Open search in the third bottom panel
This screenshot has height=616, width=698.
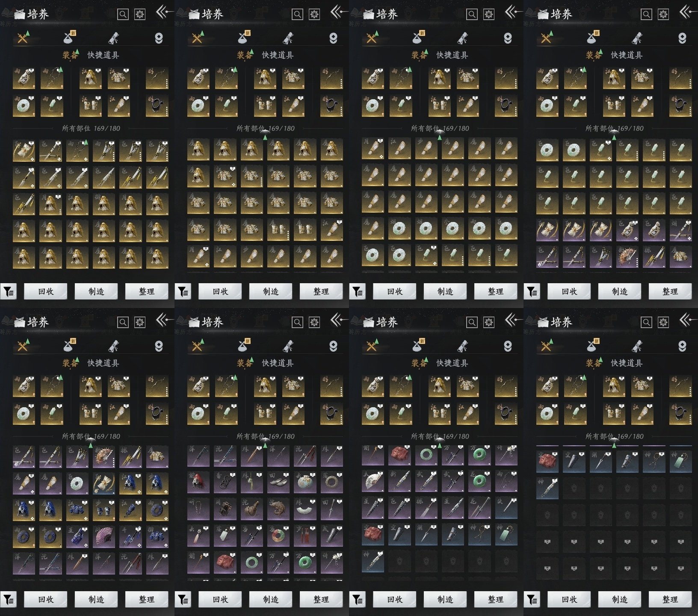pyautogui.click(x=472, y=323)
